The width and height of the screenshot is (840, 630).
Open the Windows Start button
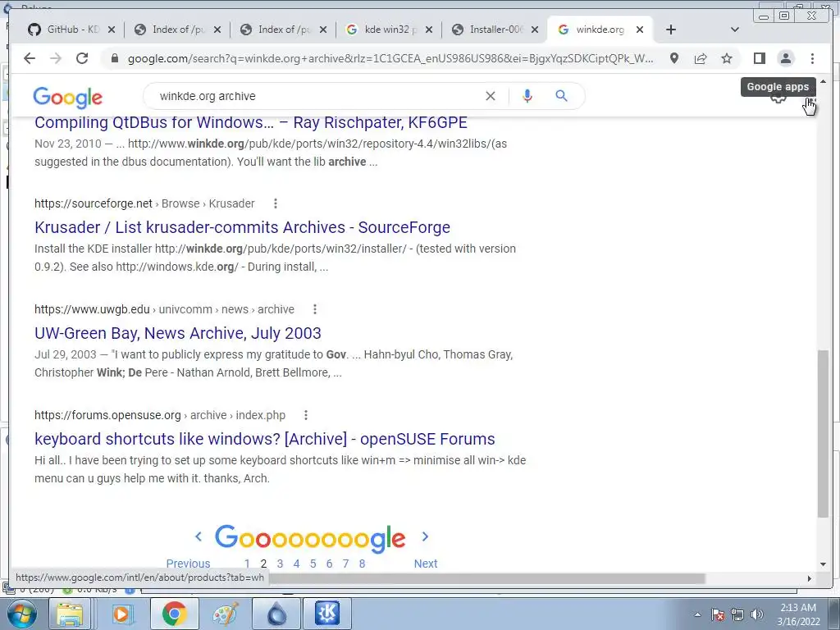click(21, 614)
